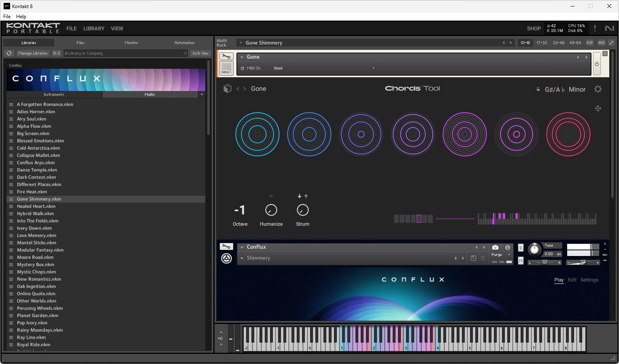Show rack page 17-32

coord(542,42)
